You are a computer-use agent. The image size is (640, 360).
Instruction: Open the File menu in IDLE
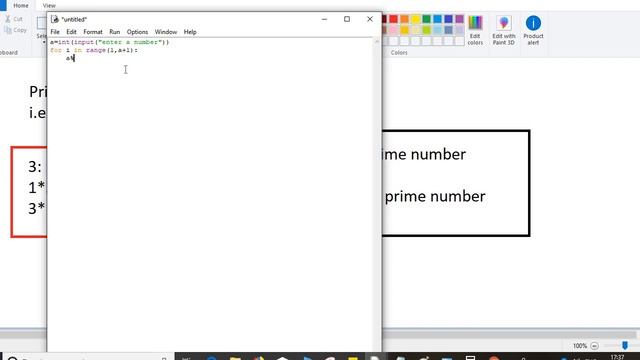(55, 32)
